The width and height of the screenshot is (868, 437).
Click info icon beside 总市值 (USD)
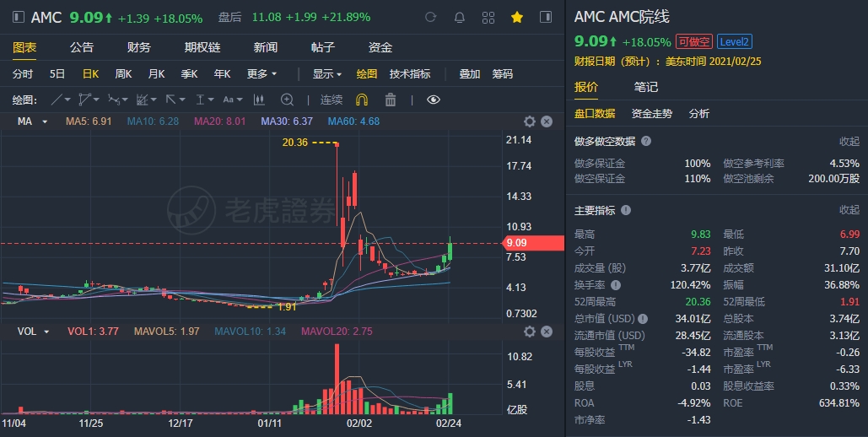tap(643, 319)
